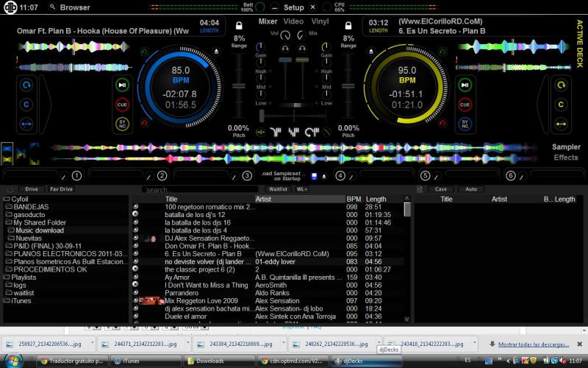Image resolution: width=588 pixels, height=368 pixels.
Task: Toggle the left deck pitch range lock
Action: coord(240,24)
